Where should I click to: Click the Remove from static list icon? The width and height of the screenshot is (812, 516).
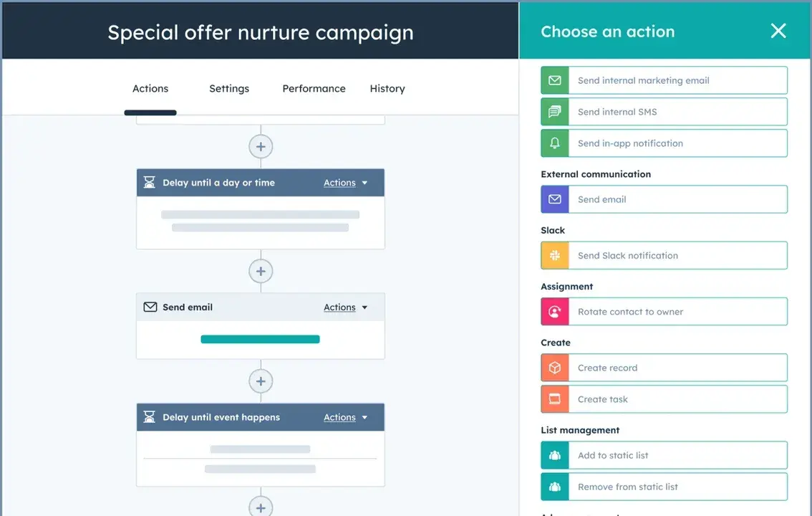coord(554,487)
